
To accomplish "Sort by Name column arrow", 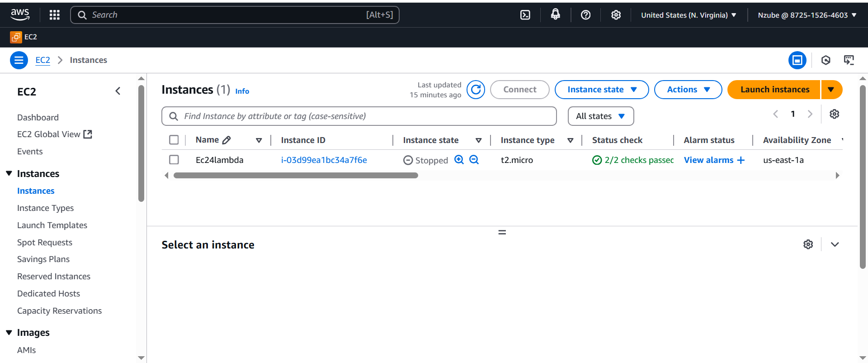I will coord(259,140).
